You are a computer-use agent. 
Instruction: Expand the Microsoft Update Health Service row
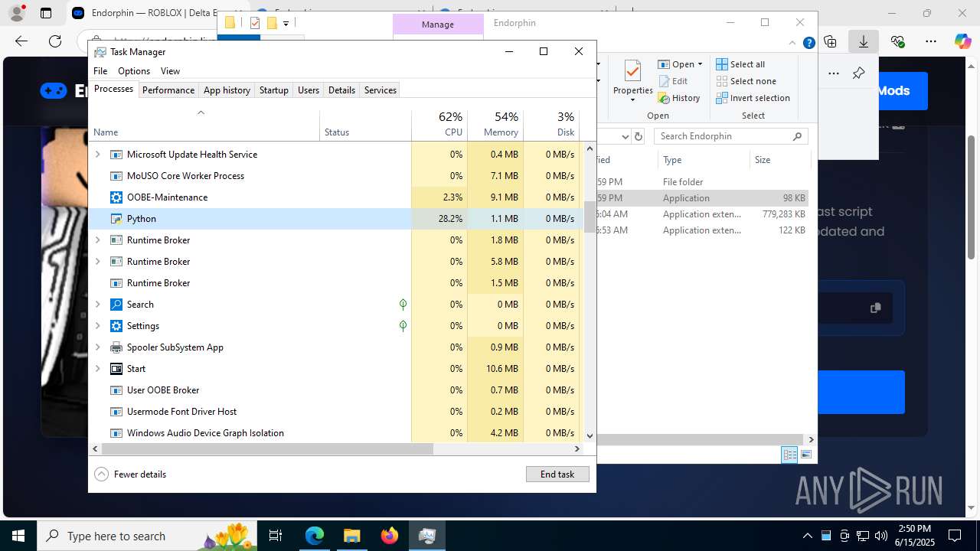tap(97, 155)
